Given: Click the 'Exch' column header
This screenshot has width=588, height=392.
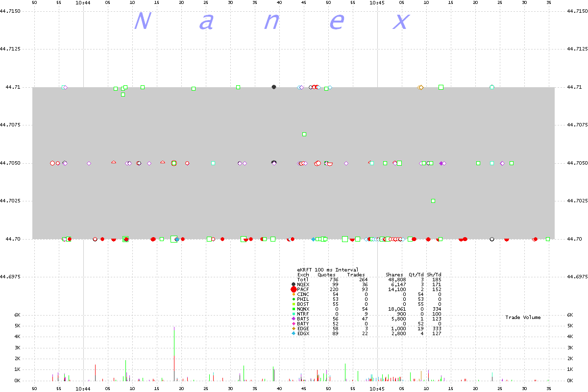Looking at the screenshot, I should (303, 274).
